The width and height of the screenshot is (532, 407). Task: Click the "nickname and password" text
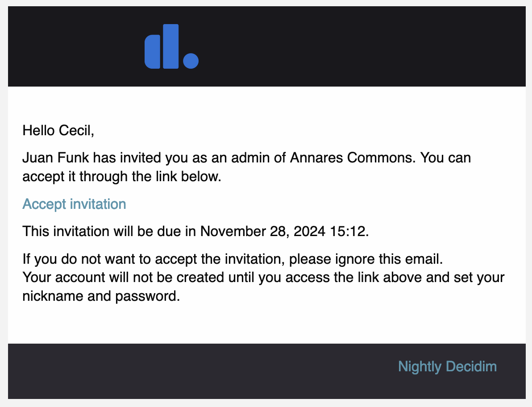pyautogui.click(x=101, y=296)
